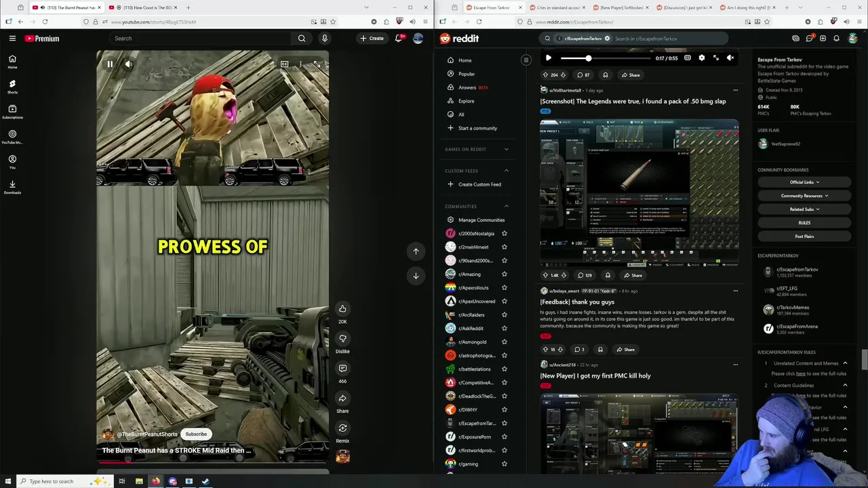Viewport: 868px width, 488px height.
Task: Open Share options for the Short
Action: (342, 399)
